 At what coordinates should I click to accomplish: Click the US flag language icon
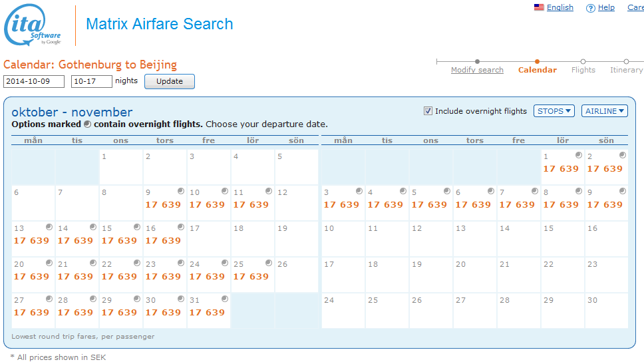[539, 7]
